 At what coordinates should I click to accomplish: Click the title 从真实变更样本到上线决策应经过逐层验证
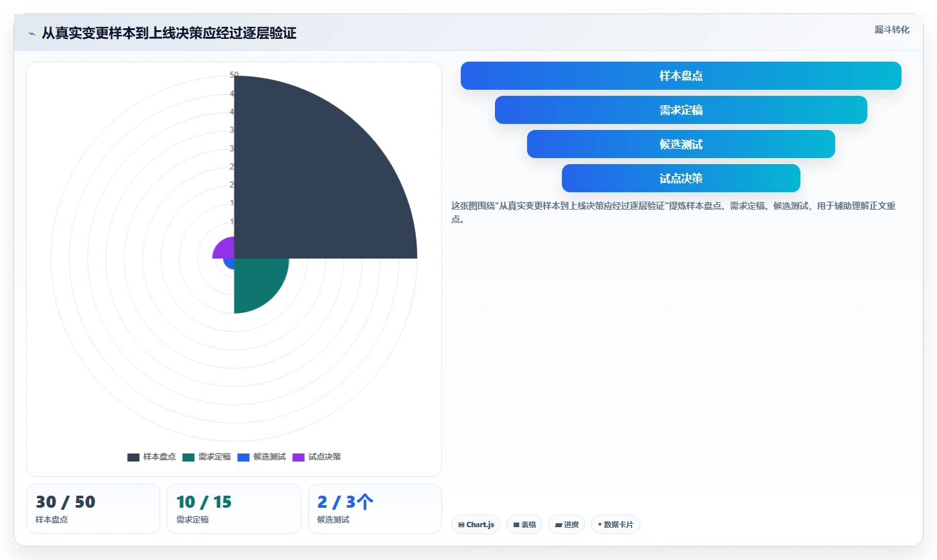coord(169,33)
